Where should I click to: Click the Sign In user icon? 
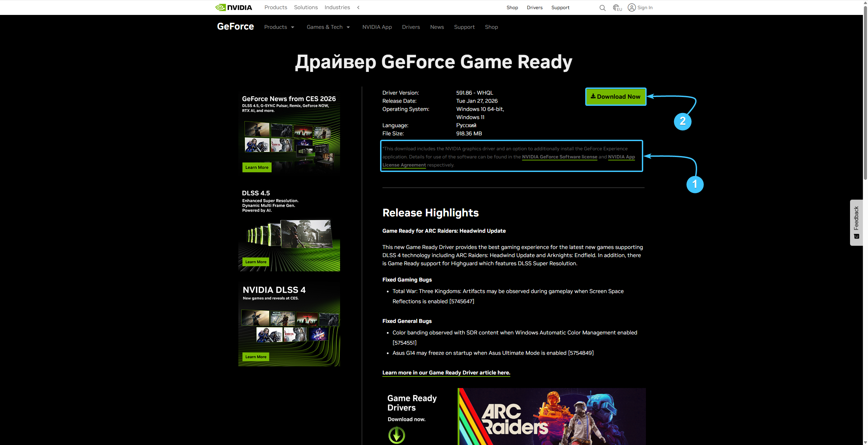(631, 7)
